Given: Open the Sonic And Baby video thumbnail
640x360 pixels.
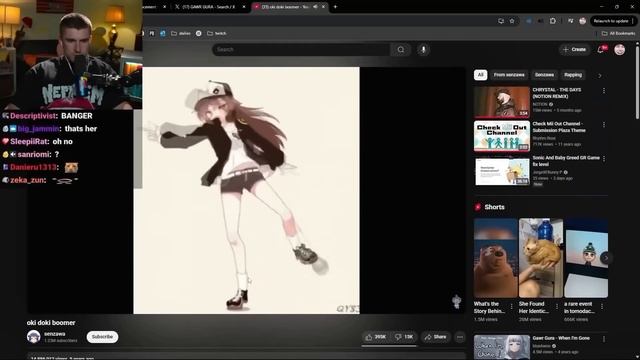Looking at the screenshot, I should [x=502, y=170].
